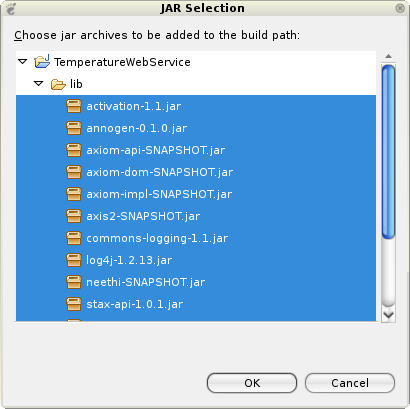Click the jar icon beside axiom-impl-SNAPSHOT.jar
The image size is (410, 409).
74,194
